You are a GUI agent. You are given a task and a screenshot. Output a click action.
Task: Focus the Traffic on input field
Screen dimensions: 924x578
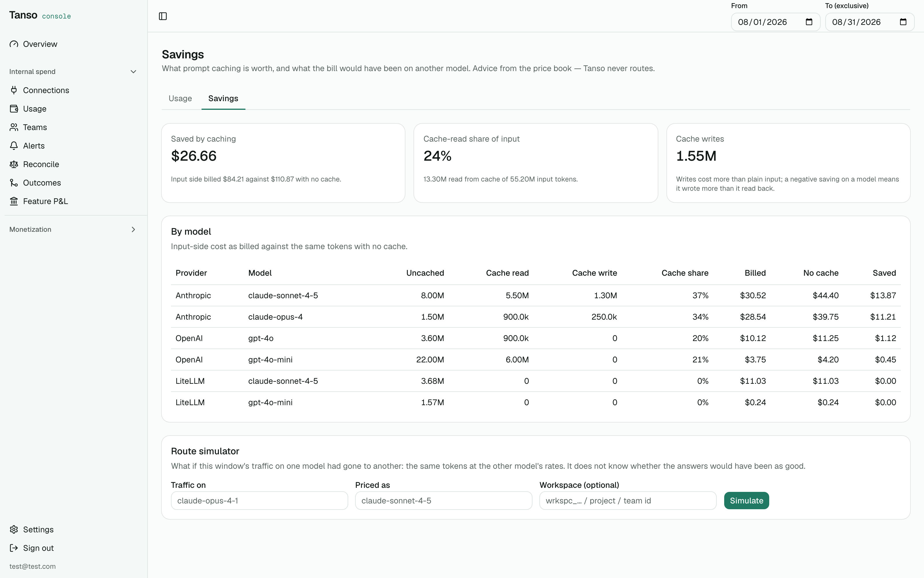tap(259, 500)
